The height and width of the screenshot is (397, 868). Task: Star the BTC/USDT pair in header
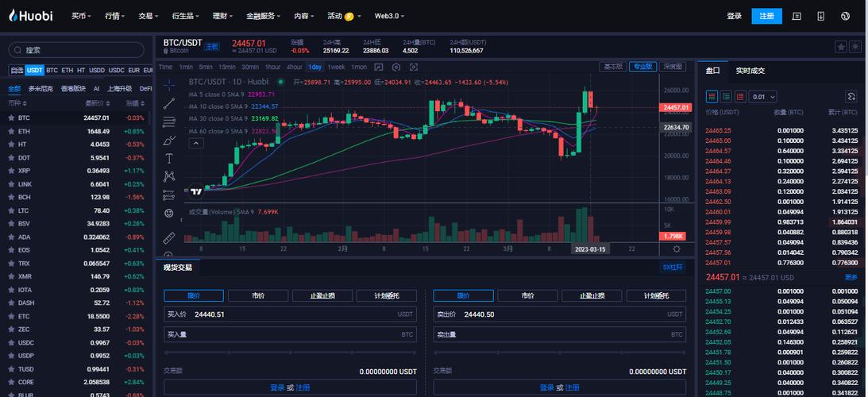[x=840, y=47]
